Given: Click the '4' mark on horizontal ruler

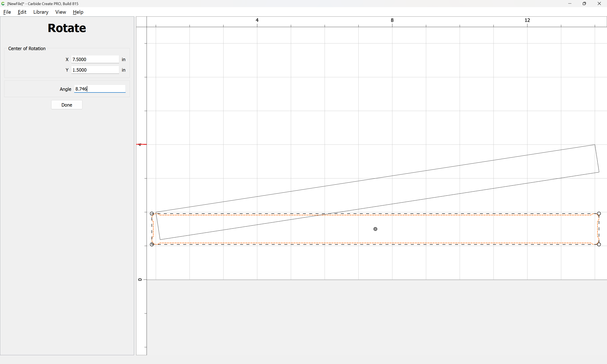Looking at the screenshot, I should point(257,20).
